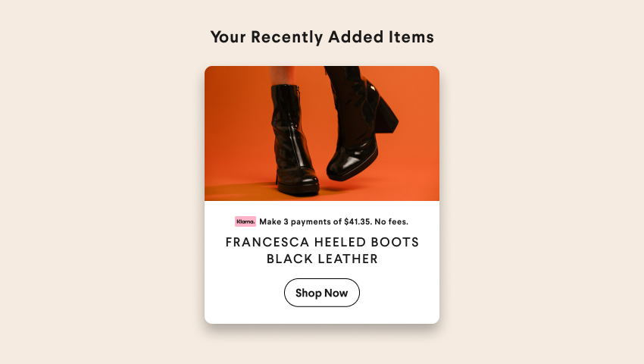
Task: Click the Your Recently Added Items heading
Action: 322,36
